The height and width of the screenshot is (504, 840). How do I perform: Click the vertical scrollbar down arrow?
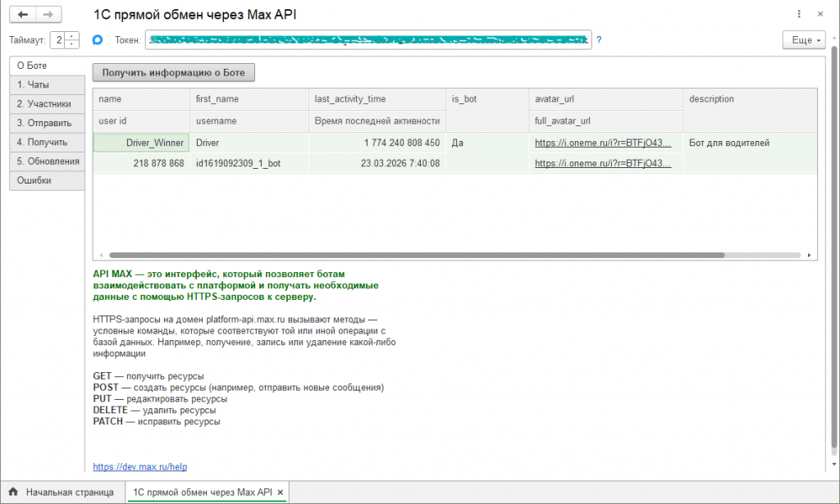(834, 465)
